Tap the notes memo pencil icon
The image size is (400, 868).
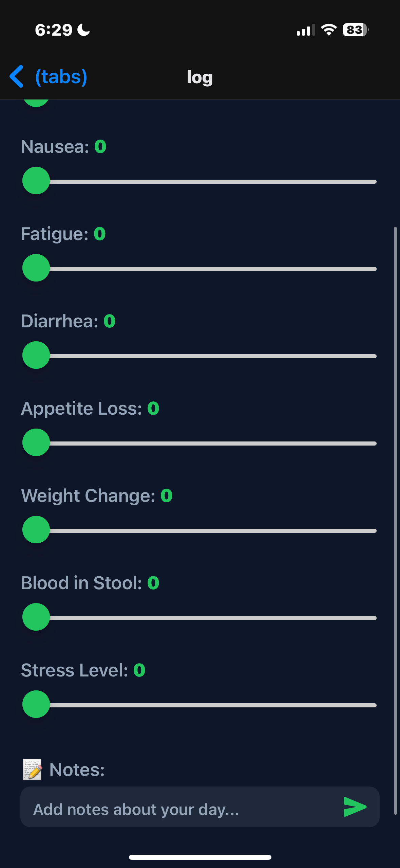pos(32,770)
